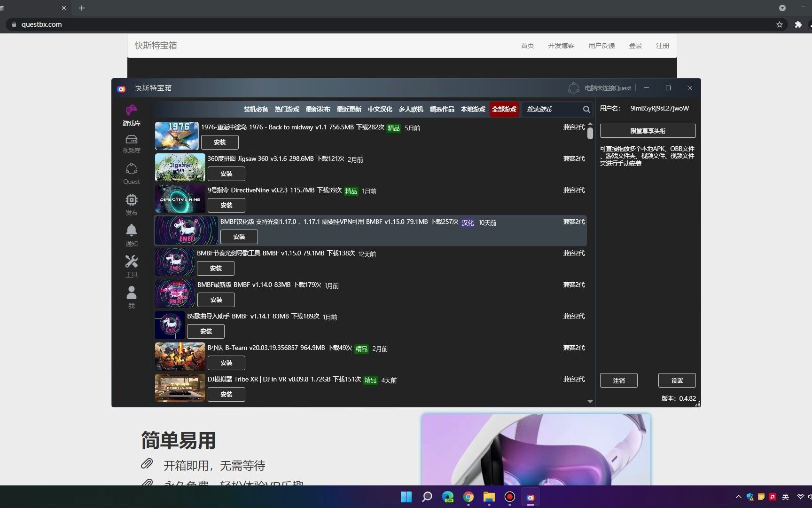Open the 视频库 video library sidebar icon

[x=132, y=139]
